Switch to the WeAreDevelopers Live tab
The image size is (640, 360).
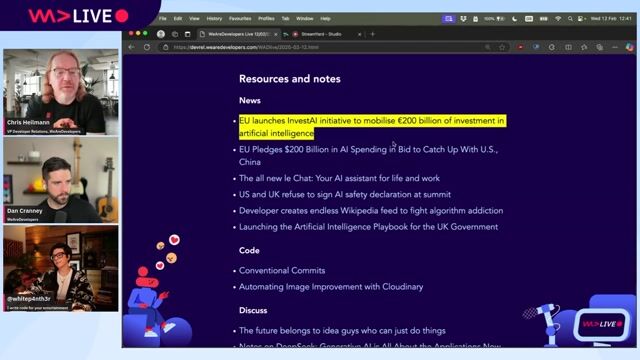[x=239, y=34]
